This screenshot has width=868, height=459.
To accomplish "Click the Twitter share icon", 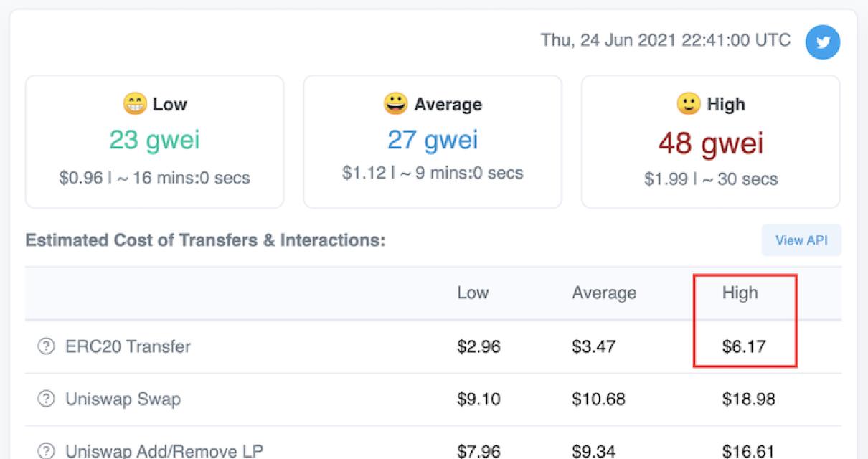I will (822, 42).
